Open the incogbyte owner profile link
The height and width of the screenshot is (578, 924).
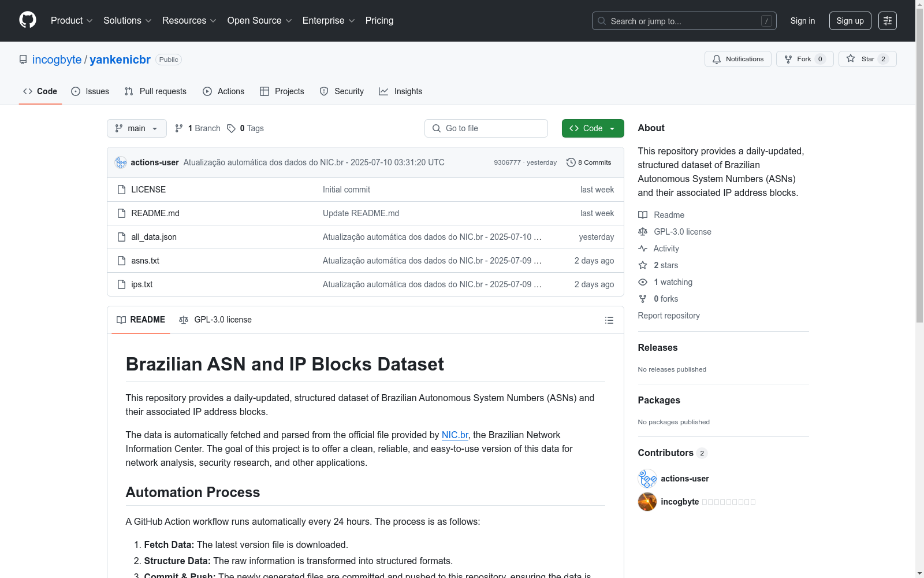[x=57, y=60]
